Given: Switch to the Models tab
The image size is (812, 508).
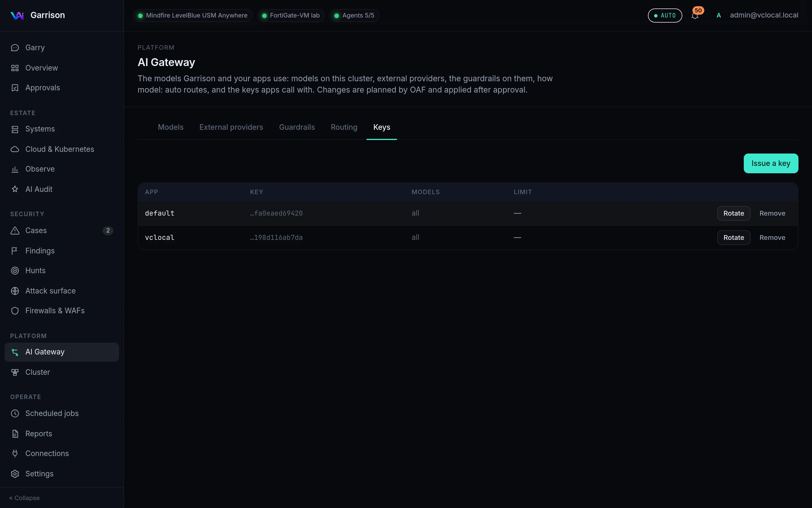Looking at the screenshot, I should point(171,127).
